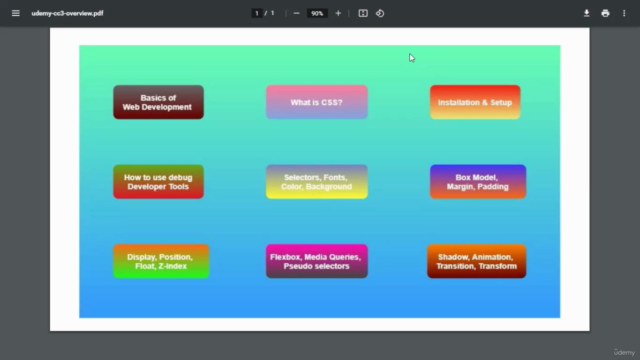Edit the current page number field

click(257, 13)
